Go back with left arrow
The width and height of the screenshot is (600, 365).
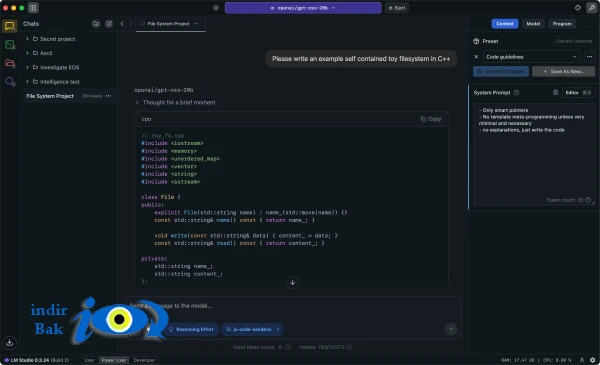click(x=122, y=24)
